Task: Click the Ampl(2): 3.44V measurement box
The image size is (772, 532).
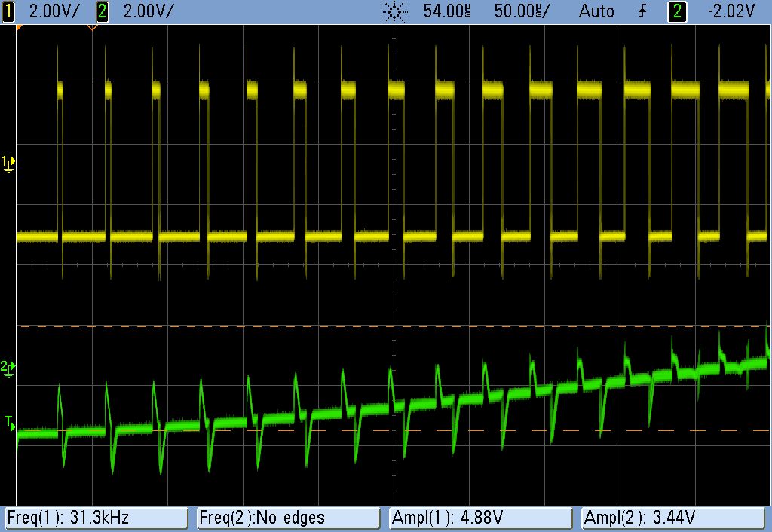Action: click(x=672, y=518)
